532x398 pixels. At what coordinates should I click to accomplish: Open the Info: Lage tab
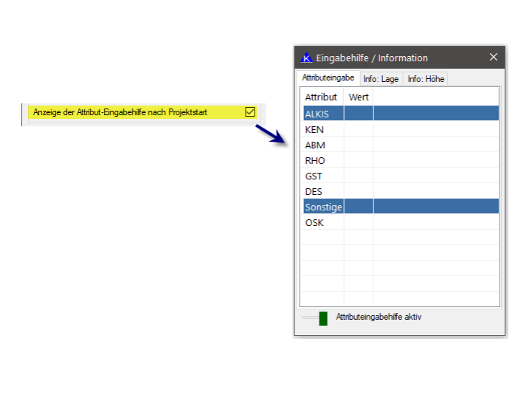coord(381,78)
